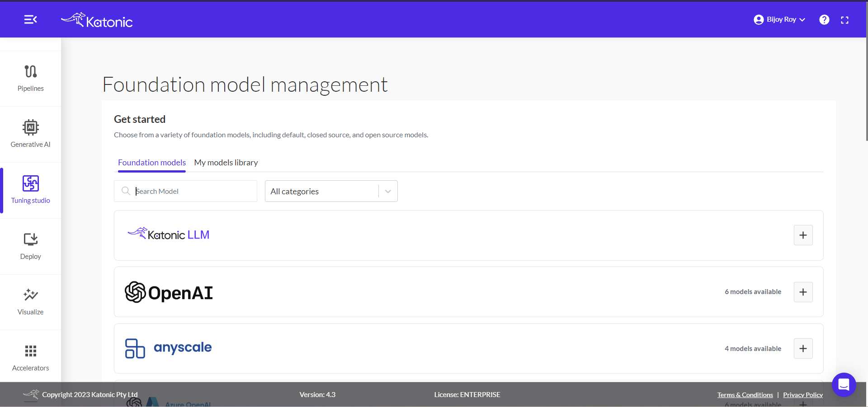Open Accelerators grid section
The height and width of the screenshot is (407, 868).
pyautogui.click(x=31, y=358)
